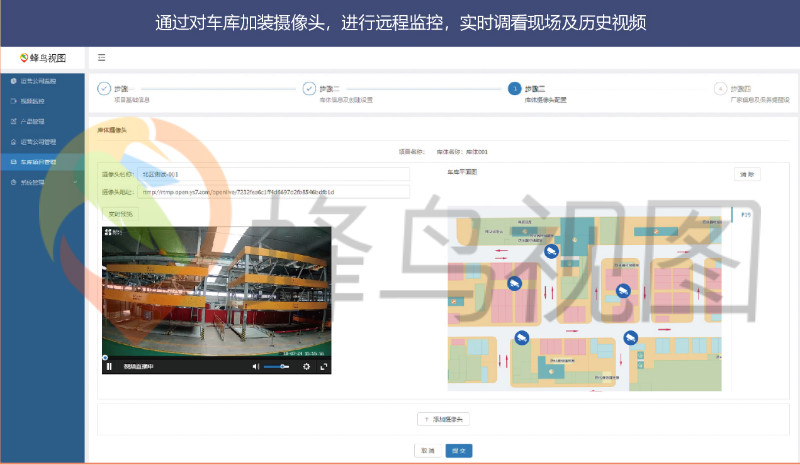
Task: Select the bottom-left camera marker on floor plan
Action: (521, 338)
